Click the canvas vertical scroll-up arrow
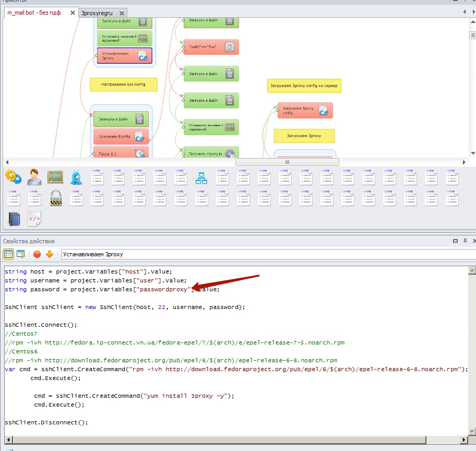 473,22
